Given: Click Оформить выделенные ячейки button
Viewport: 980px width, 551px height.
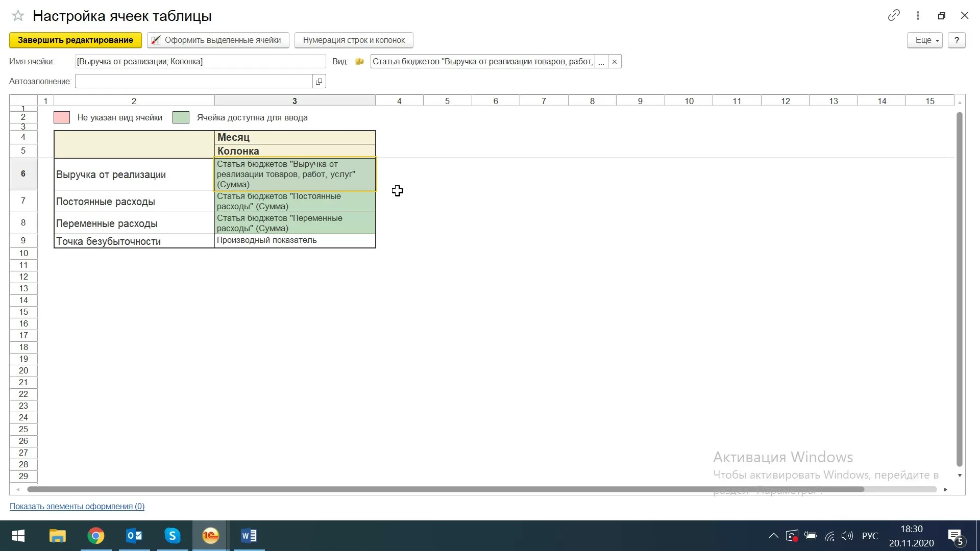Looking at the screenshot, I should pos(218,40).
